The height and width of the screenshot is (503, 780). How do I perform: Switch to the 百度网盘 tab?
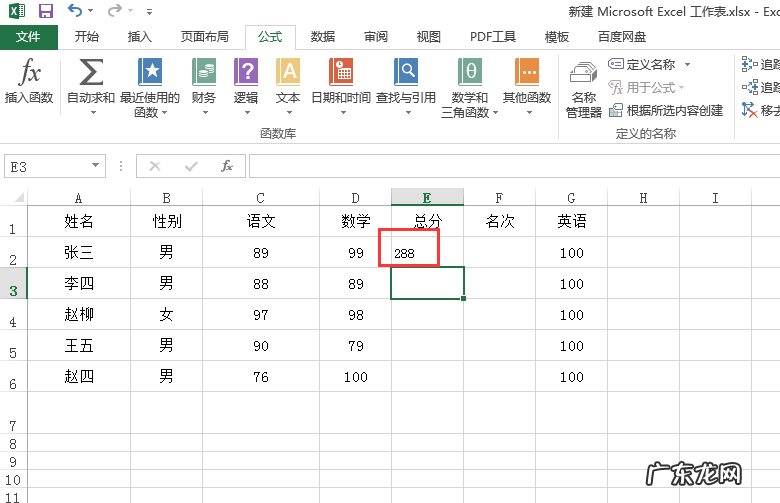tap(622, 37)
